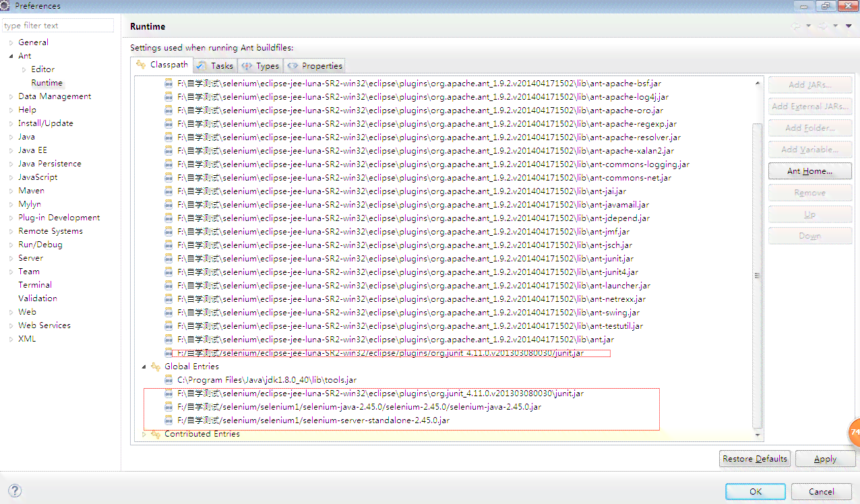Open the preferences view menu dropdown arrow
Screen dimensions: 860x504
click(x=849, y=26)
